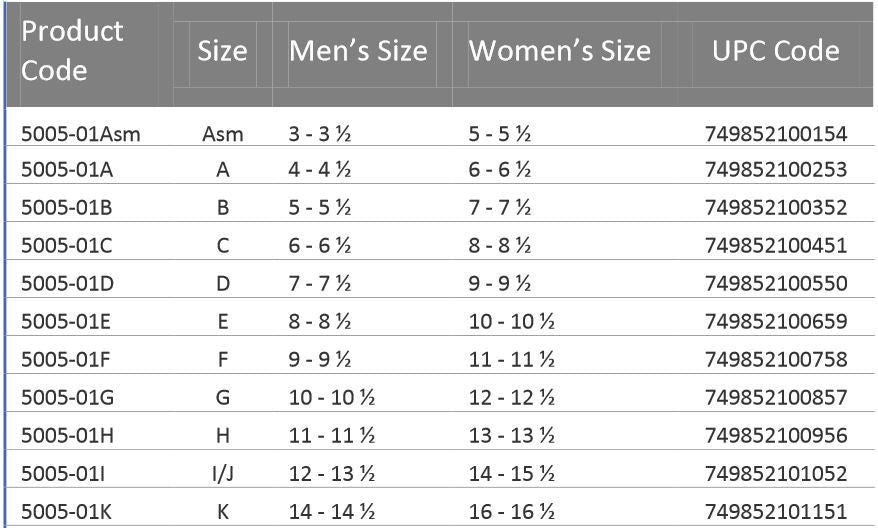Select size G cell
The image size is (878, 528).
[223, 398]
